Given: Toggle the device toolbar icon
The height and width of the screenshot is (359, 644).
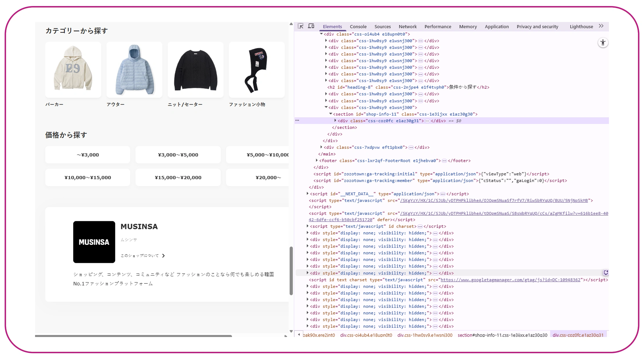Looking at the screenshot, I should (311, 26).
